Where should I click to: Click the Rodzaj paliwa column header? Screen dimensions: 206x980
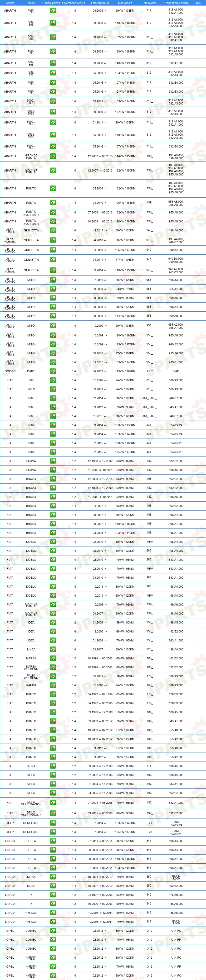(x=51, y=3)
